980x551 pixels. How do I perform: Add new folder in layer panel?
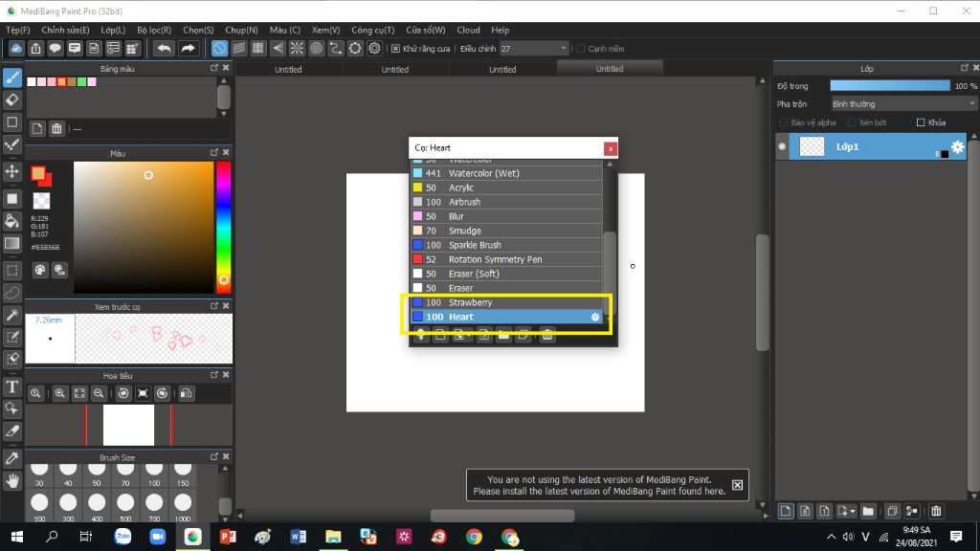coord(868,511)
